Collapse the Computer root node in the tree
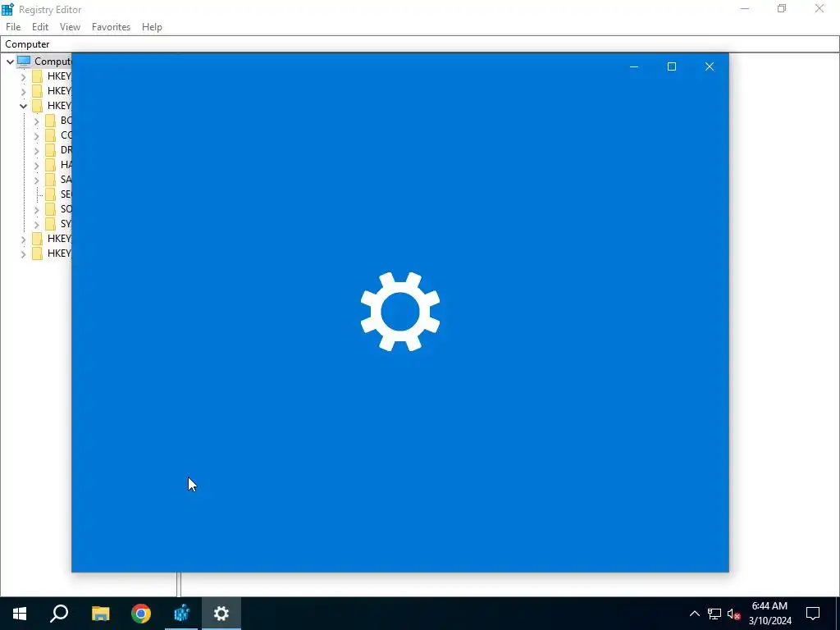Viewport: 840px width, 630px height. click(10, 62)
